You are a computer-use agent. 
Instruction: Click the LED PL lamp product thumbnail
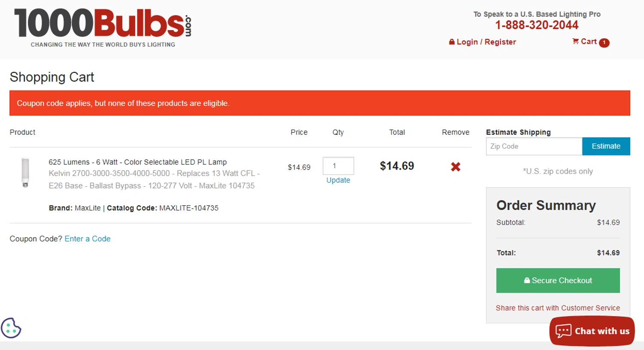[x=25, y=173]
